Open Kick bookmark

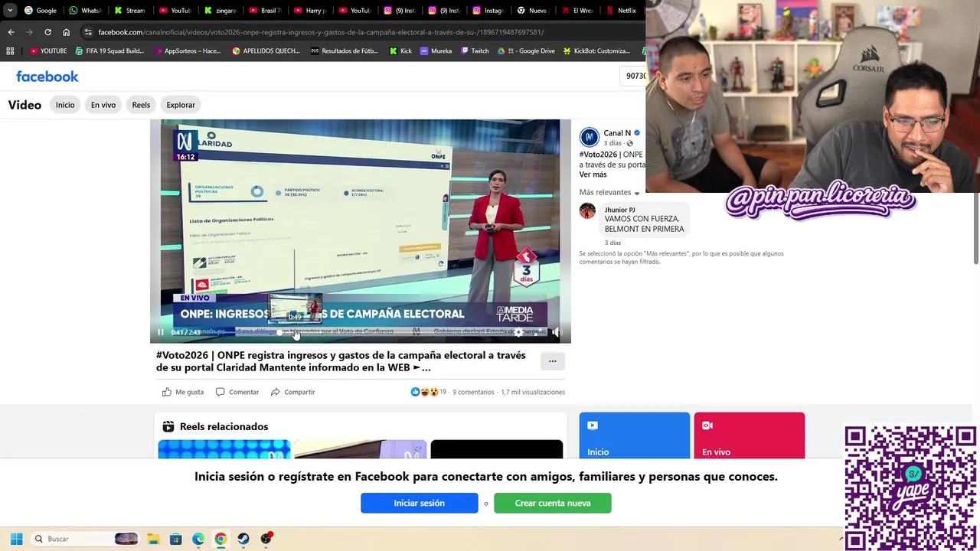point(400,51)
